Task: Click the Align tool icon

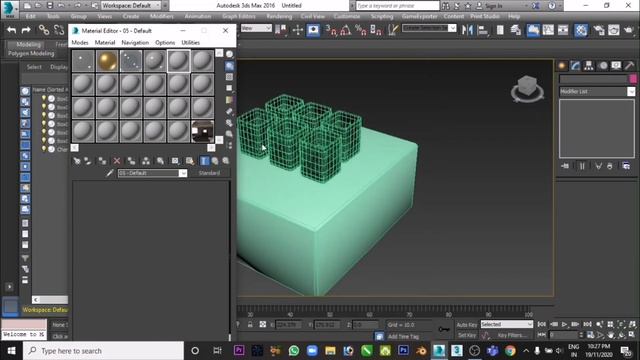Action: pyautogui.click(x=483, y=30)
